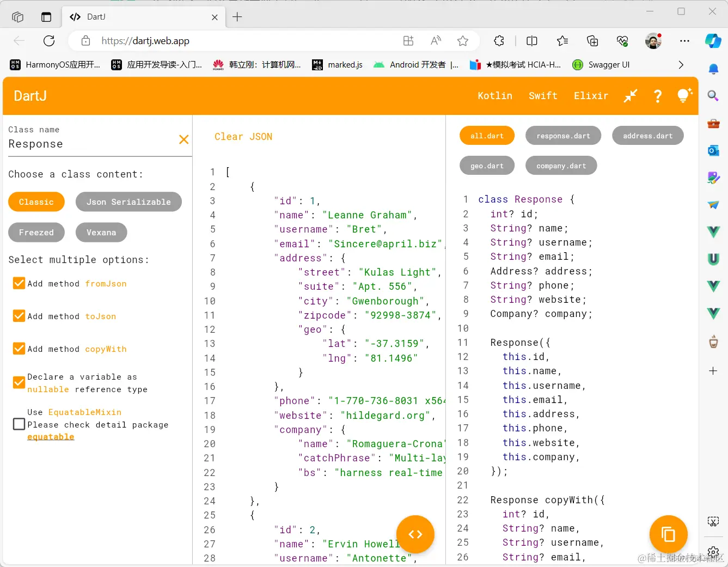Open sidebar notifications bell icon
The image size is (728, 567).
point(713,69)
